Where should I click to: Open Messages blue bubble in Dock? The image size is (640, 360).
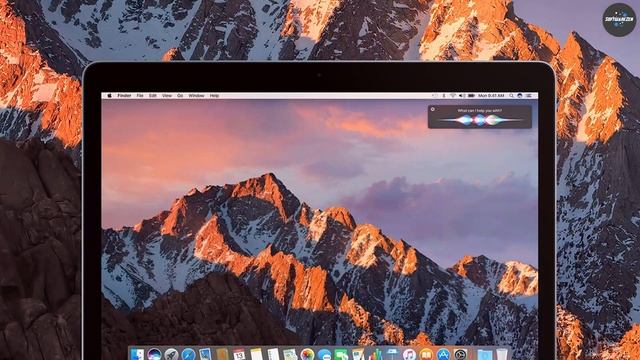pyautogui.click(x=324, y=354)
